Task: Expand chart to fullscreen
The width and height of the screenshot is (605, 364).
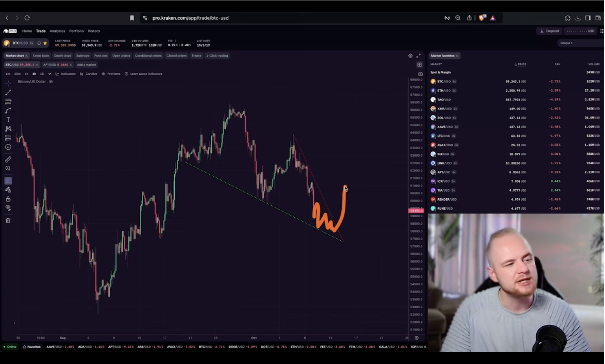Action: click(x=419, y=56)
